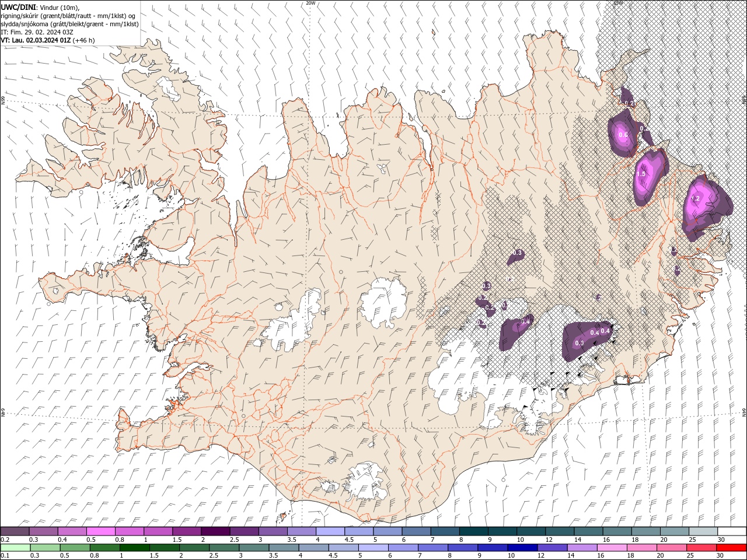Select the pale grey 25 swatch in top legend row
Image resolution: width=747 pixels, height=560 pixels.
[x=703, y=531]
